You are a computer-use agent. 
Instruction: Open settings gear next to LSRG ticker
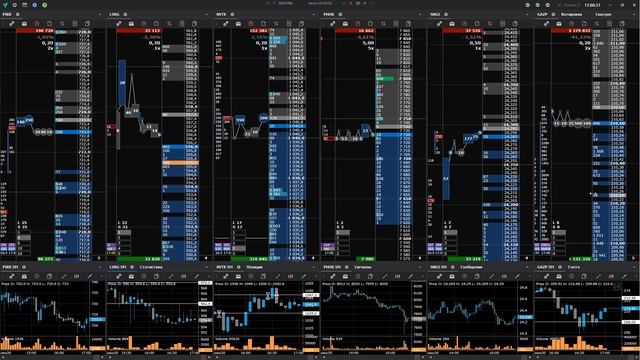125,14
